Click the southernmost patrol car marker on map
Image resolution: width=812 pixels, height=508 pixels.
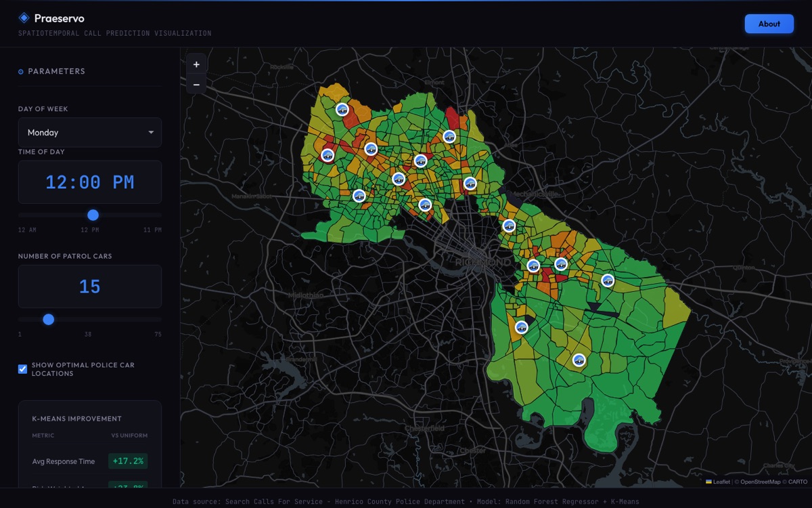pyautogui.click(x=579, y=360)
